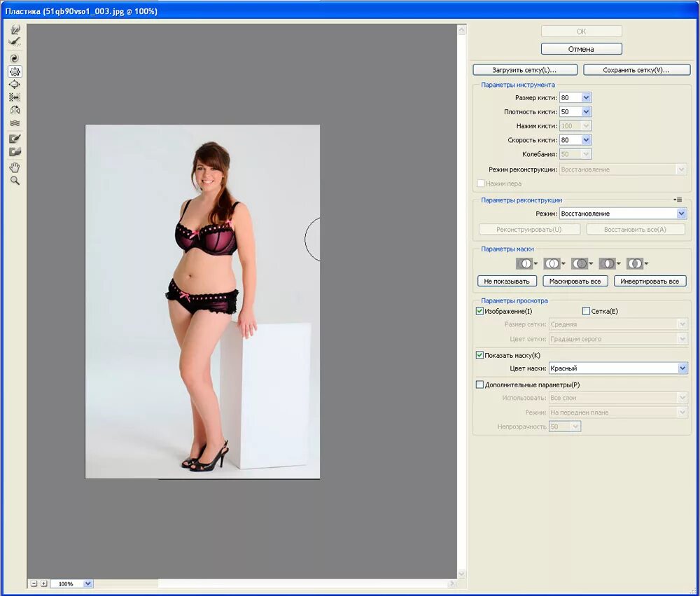Click the fifth mask icon (Invert Selection)

point(636,263)
